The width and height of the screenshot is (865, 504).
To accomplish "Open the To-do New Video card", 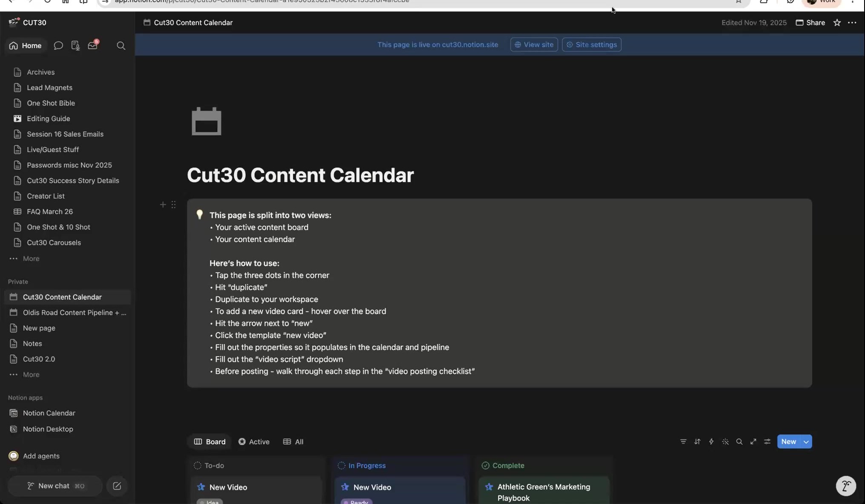I will point(256,490).
